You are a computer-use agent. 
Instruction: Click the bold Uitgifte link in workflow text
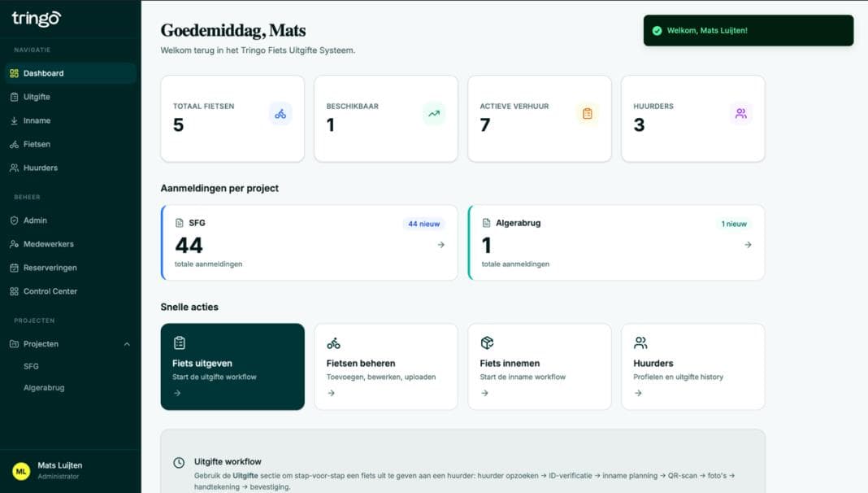pyautogui.click(x=245, y=475)
